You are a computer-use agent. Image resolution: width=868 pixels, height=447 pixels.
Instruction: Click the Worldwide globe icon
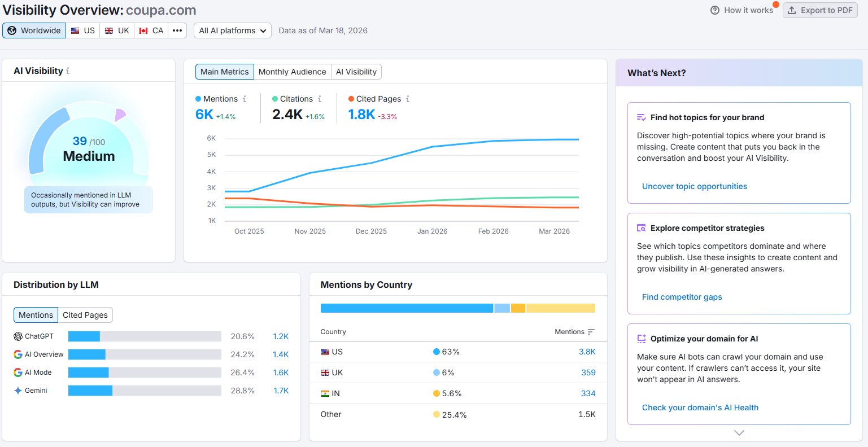12,30
